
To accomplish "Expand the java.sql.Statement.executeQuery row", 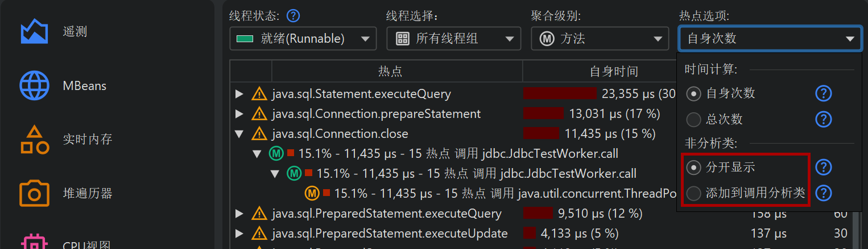I will pyautogui.click(x=239, y=94).
